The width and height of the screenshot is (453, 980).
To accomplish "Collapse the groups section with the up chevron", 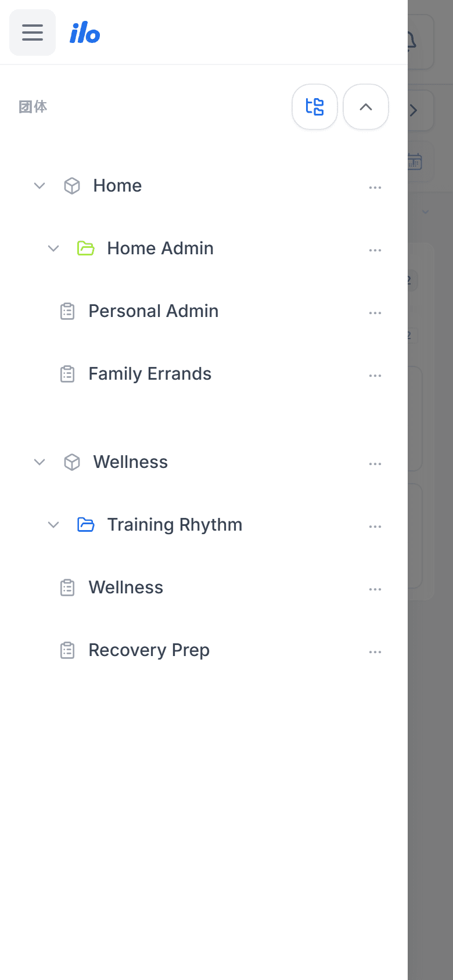I will 366,107.
